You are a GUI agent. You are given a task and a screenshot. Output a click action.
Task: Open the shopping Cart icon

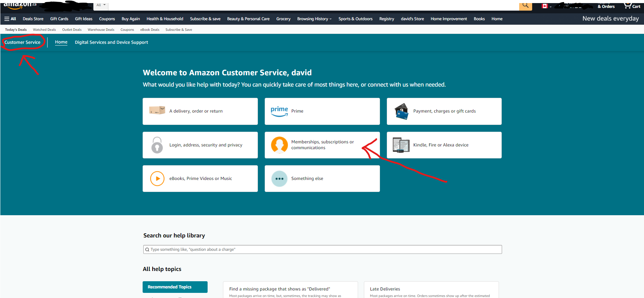[x=632, y=5]
